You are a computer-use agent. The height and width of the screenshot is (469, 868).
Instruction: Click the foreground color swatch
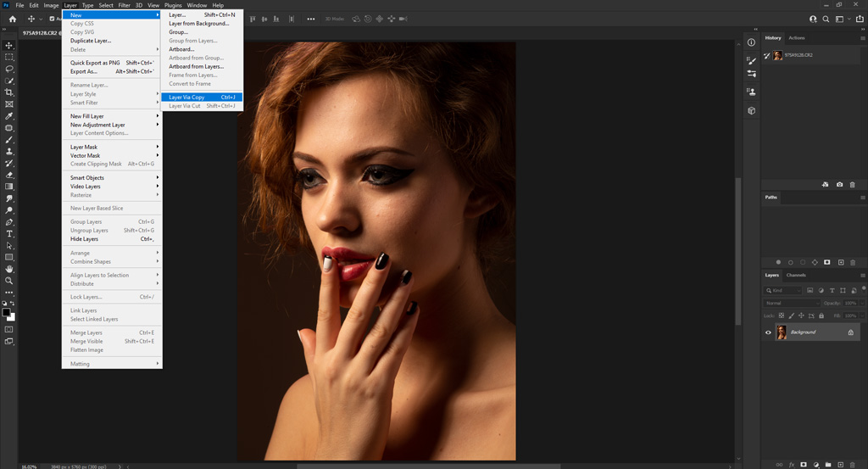point(6,312)
